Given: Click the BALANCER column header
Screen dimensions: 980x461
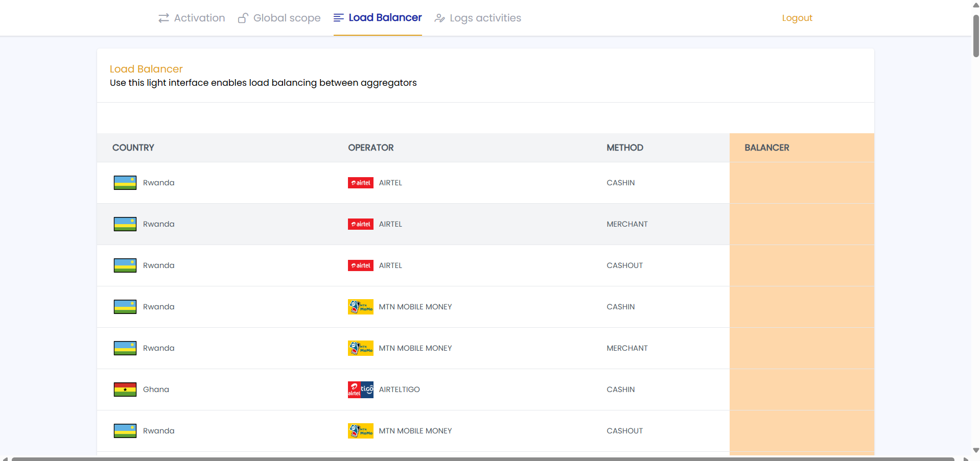Looking at the screenshot, I should (x=766, y=148).
